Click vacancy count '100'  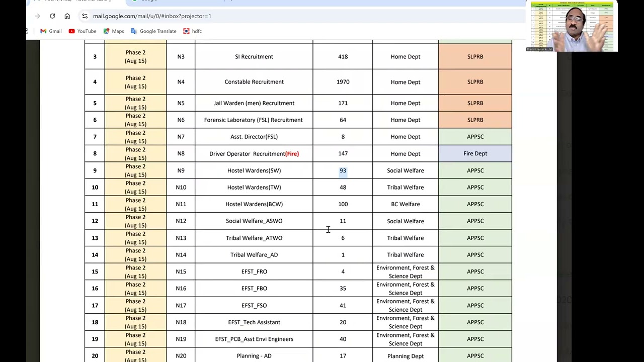tap(343, 204)
